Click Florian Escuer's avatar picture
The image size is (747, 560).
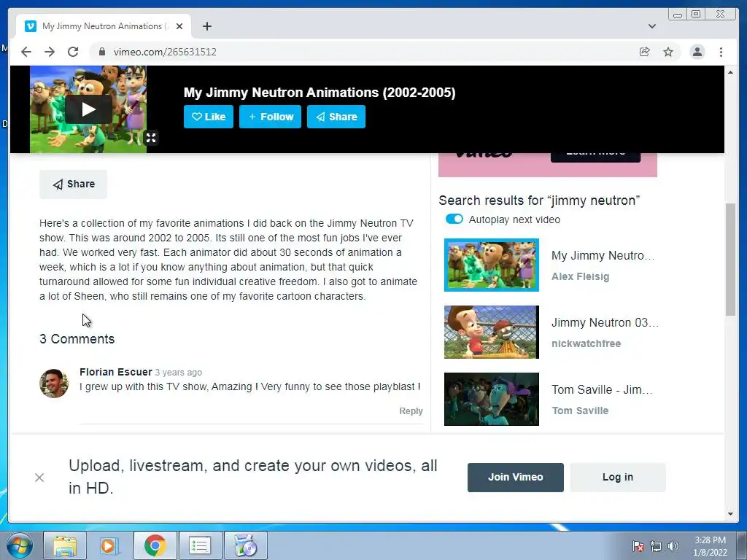pos(54,384)
